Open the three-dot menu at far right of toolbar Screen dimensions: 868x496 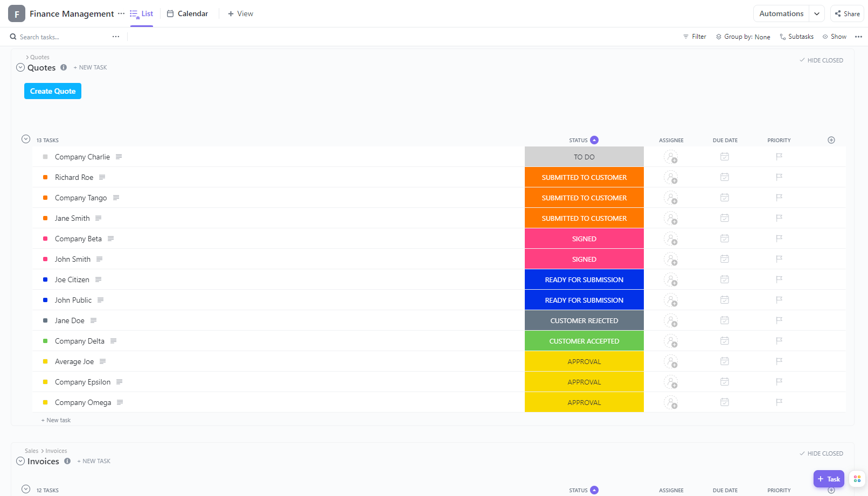click(858, 37)
